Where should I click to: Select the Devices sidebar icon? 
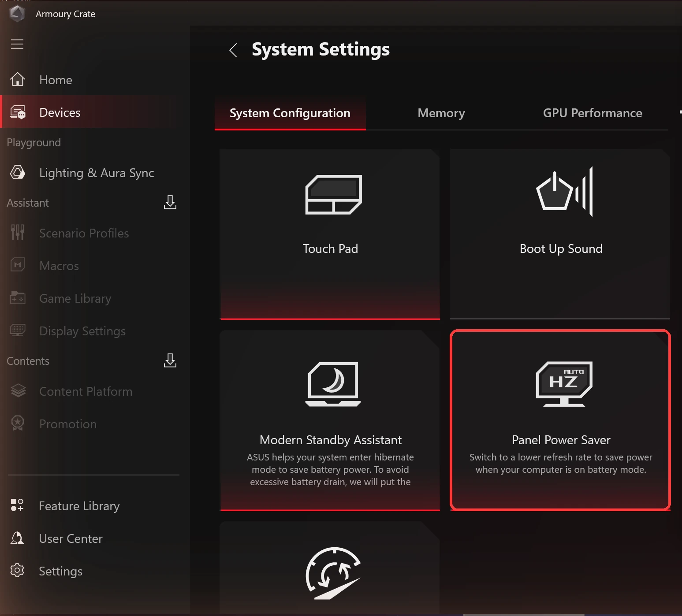pyautogui.click(x=18, y=112)
